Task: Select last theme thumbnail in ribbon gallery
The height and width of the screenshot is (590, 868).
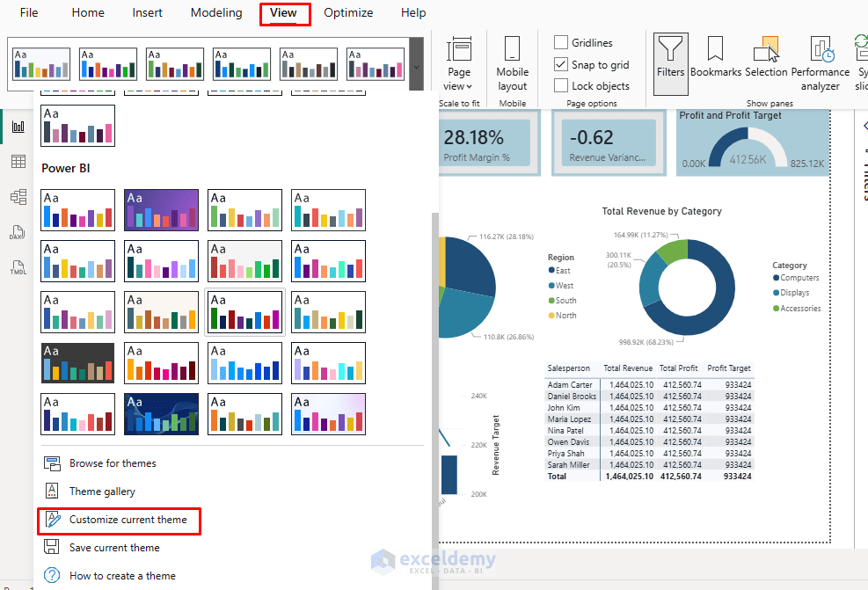Action: point(376,63)
